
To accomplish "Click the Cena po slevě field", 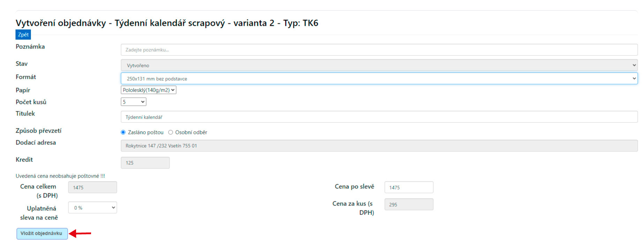I will [x=409, y=187].
